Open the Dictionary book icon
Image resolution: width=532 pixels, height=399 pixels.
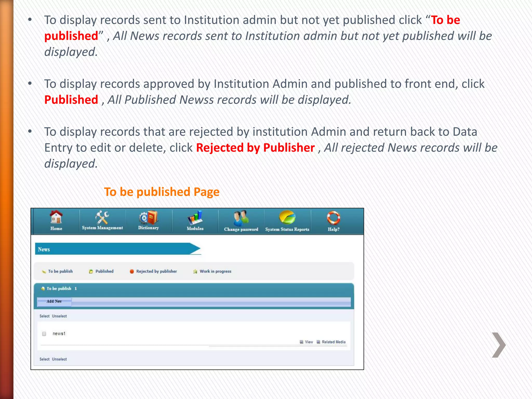148,218
